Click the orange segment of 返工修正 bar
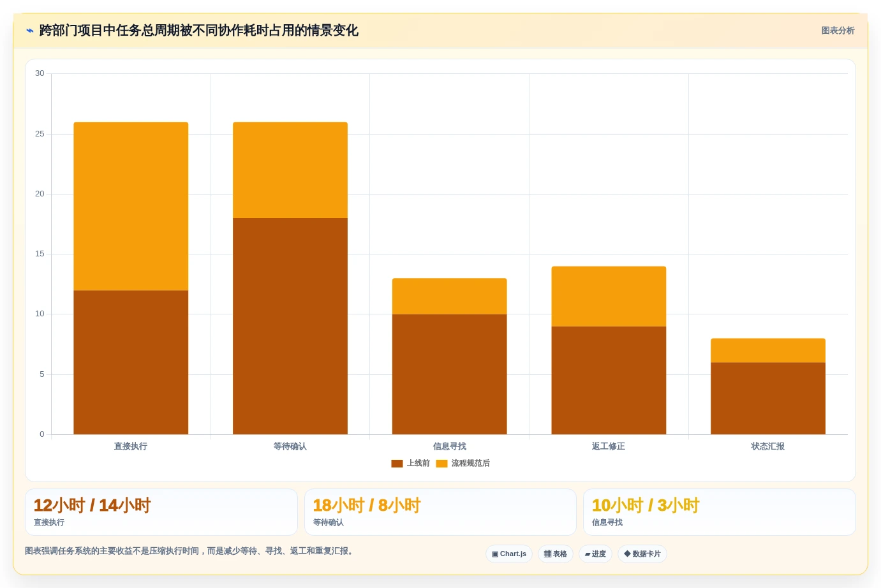 pyautogui.click(x=609, y=297)
